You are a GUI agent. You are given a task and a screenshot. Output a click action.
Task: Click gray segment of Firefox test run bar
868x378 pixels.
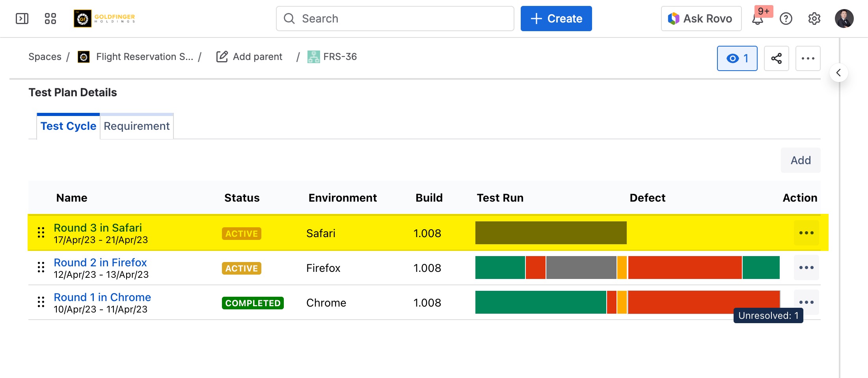(581, 268)
